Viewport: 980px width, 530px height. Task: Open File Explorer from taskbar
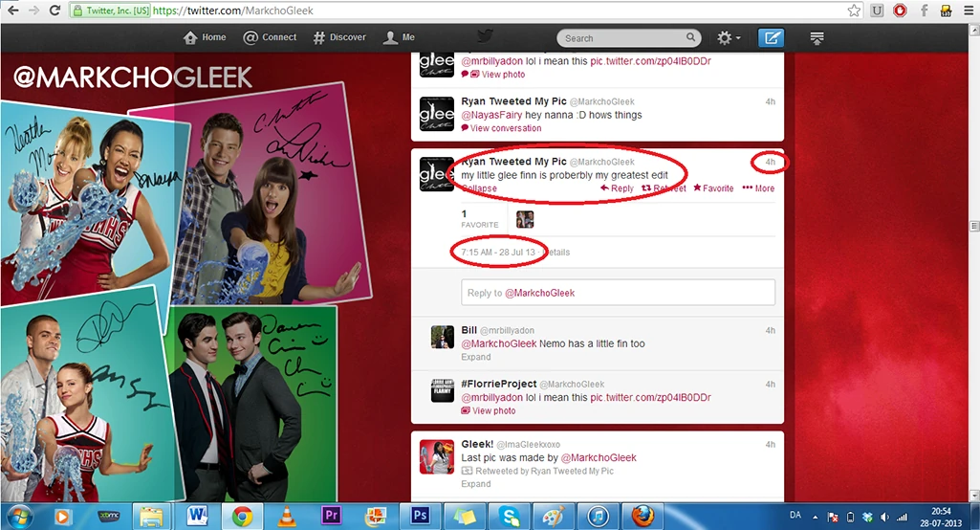[152, 517]
